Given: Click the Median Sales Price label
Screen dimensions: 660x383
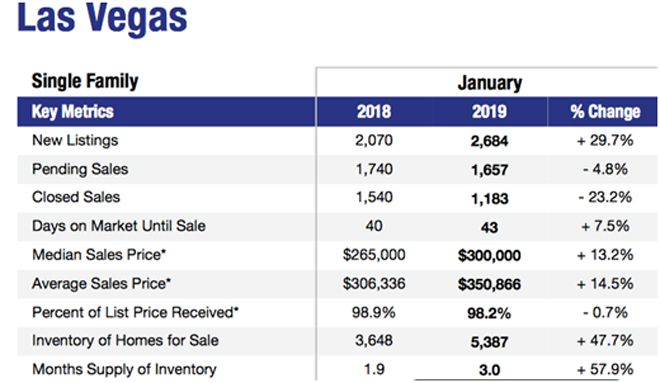Looking at the screenshot, I should 99,255.
